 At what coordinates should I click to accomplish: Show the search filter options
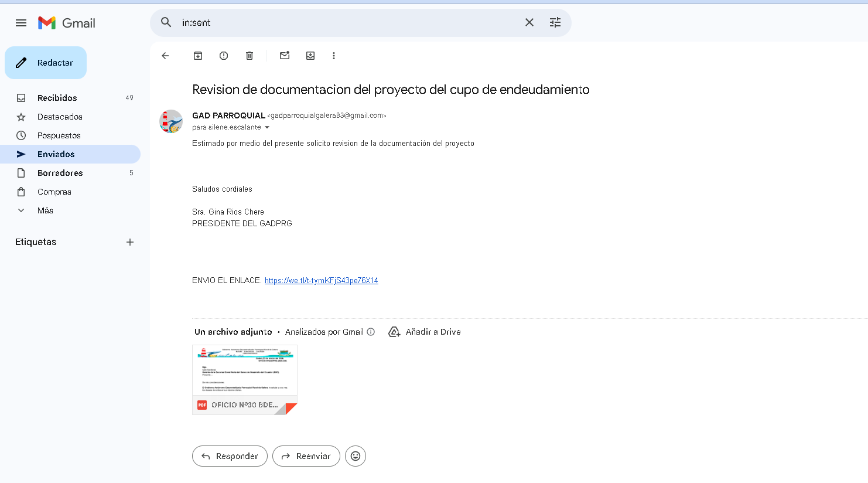pos(555,22)
